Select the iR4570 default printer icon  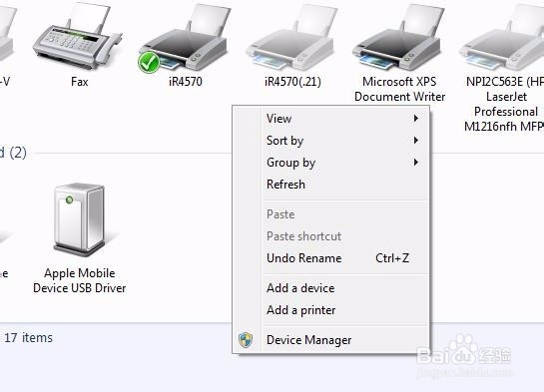(184, 38)
